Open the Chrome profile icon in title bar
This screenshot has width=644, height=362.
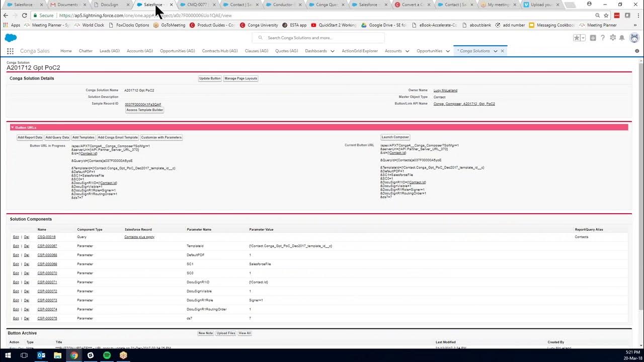pyautogui.click(x=589, y=4)
